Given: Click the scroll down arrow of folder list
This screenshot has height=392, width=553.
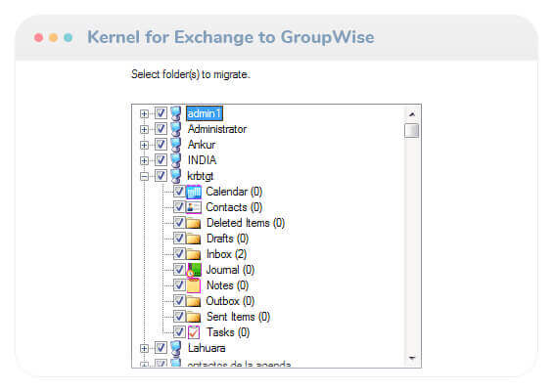Looking at the screenshot, I should (x=411, y=359).
